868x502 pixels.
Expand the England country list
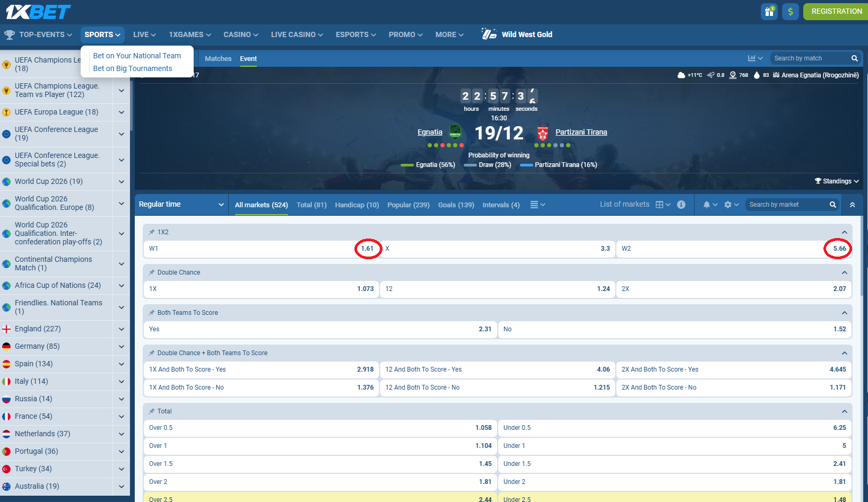121,329
